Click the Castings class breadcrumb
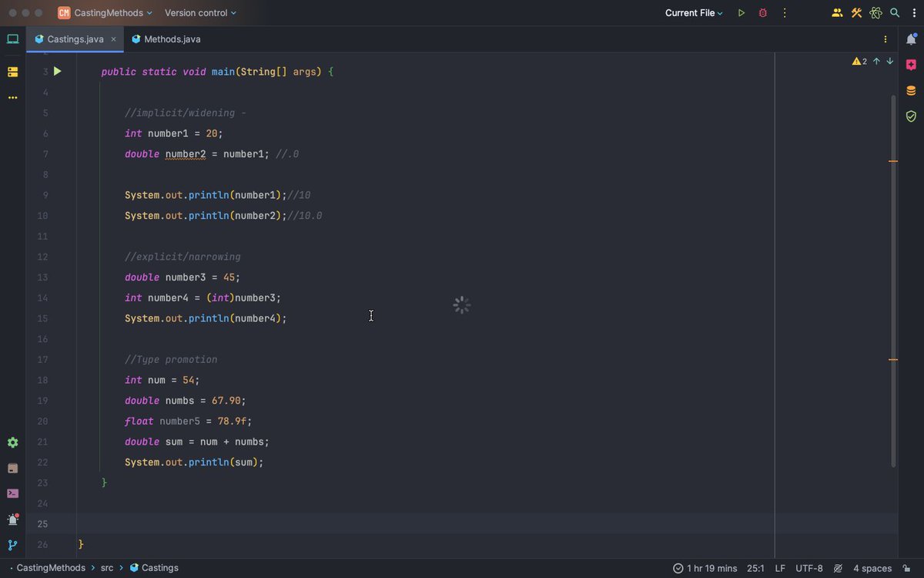This screenshot has width=924, height=578. 154,568
